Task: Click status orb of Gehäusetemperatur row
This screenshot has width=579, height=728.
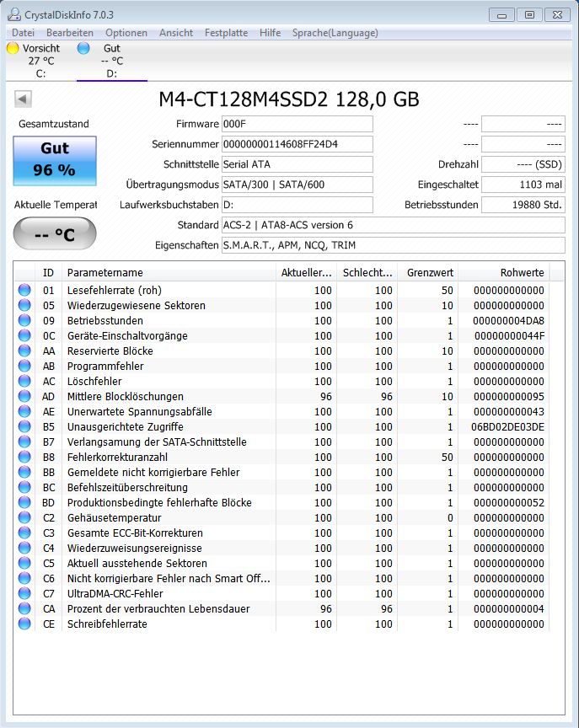Action: coord(24,517)
